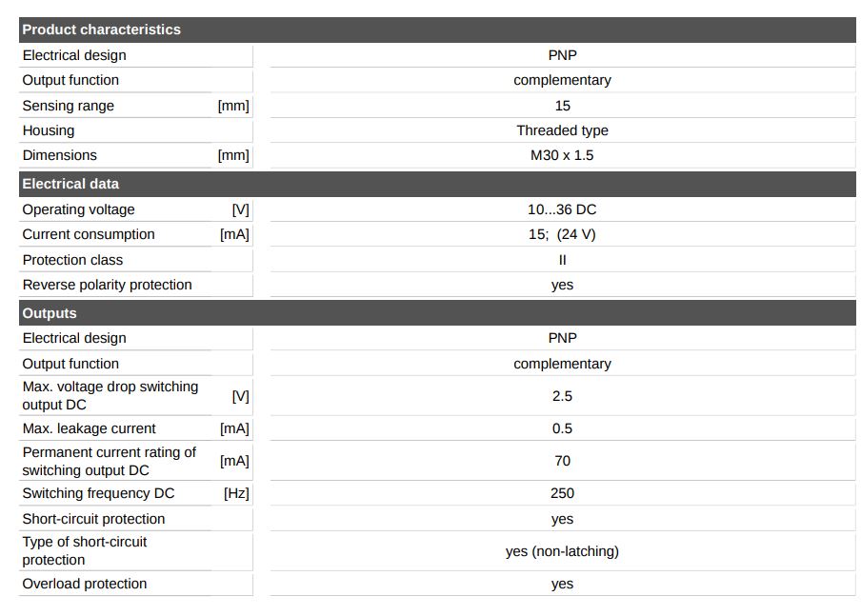Click the Outputs section header

[x=50, y=313]
